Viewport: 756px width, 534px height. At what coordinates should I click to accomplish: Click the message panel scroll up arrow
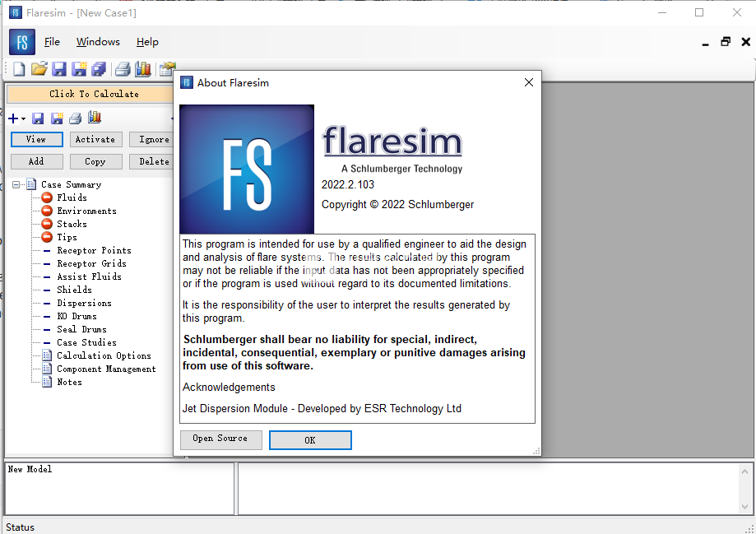745,471
